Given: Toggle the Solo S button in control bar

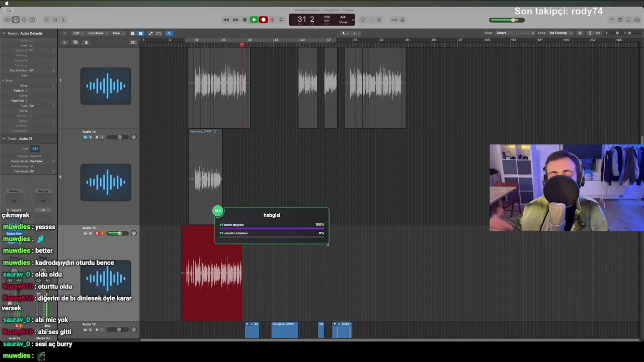Looking at the screenshot, I should point(379,20).
